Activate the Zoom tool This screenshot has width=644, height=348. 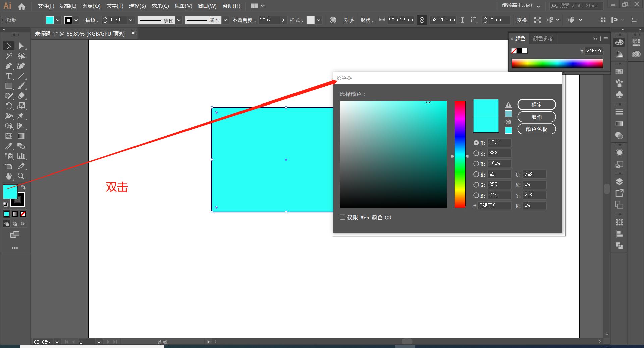point(21,176)
